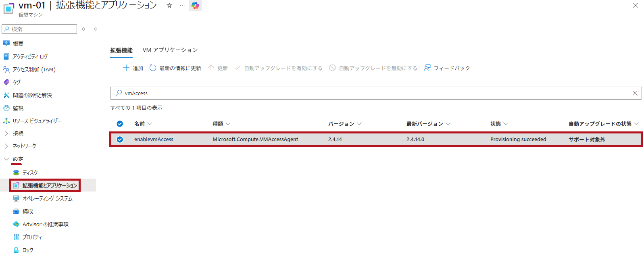Click the vm-01 virtual machine icon

point(8,8)
